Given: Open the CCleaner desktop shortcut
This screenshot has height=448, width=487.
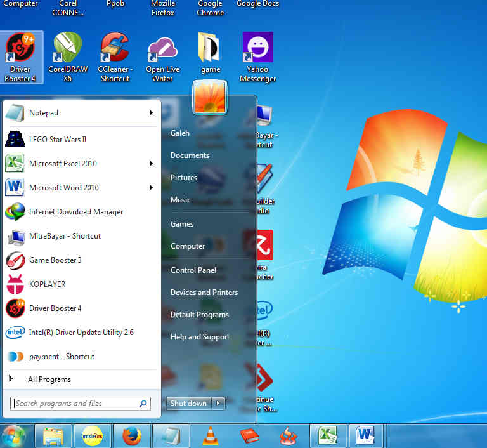Looking at the screenshot, I should pyautogui.click(x=115, y=58).
